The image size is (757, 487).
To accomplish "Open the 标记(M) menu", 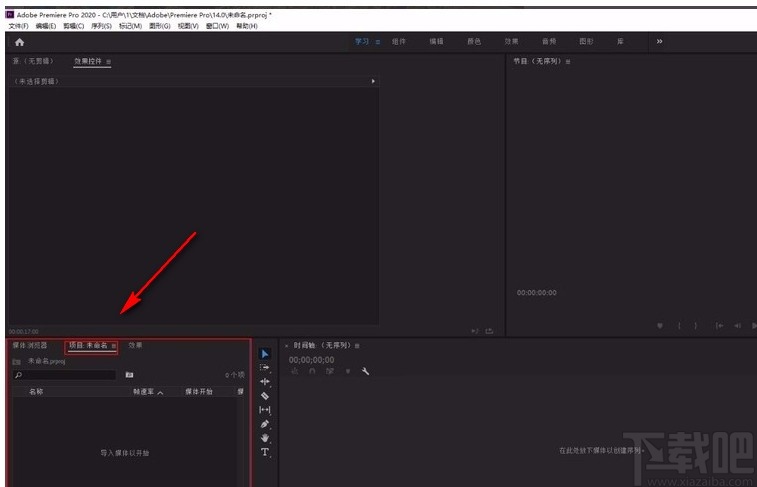I will coord(130,26).
